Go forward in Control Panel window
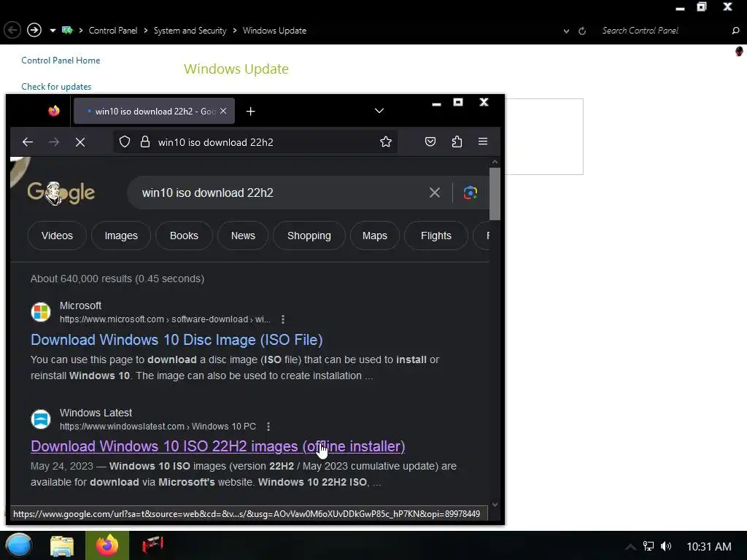 tap(34, 30)
